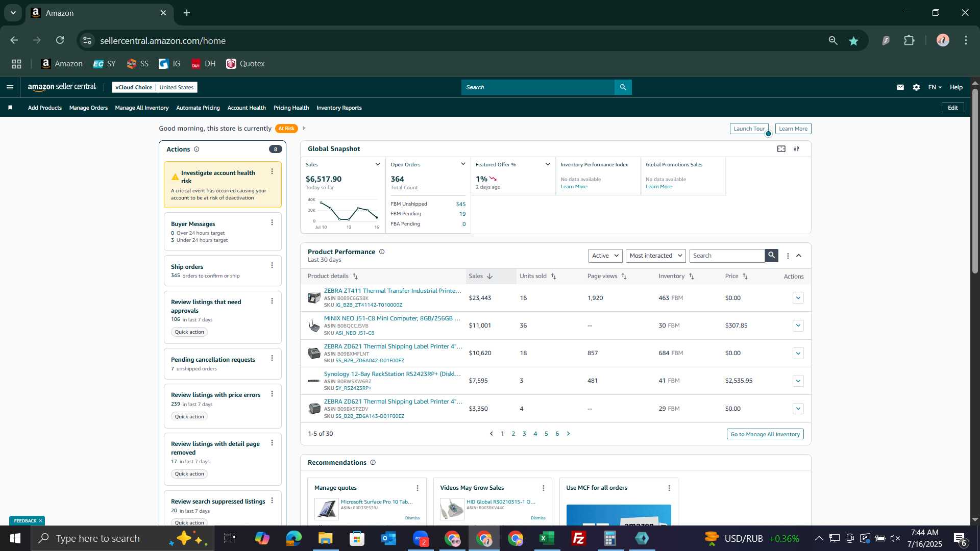The width and height of the screenshot is (980, 551).
Task: Open File Explorer from the taskbar
Action: pos(326,538)
